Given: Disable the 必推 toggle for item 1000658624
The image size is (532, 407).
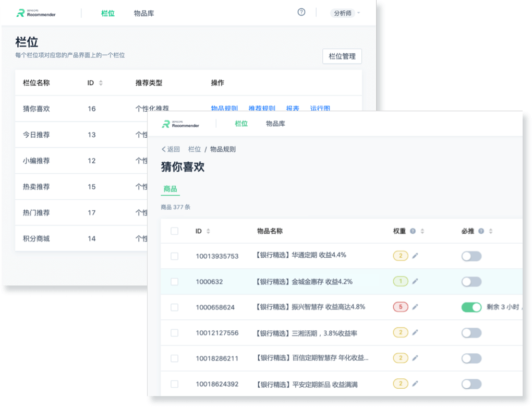Looking at the screenshot, I should 471,307.
